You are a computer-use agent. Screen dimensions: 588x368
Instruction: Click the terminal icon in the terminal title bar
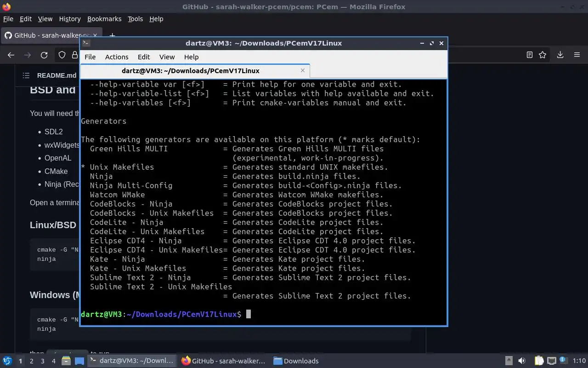click(86, 43)
